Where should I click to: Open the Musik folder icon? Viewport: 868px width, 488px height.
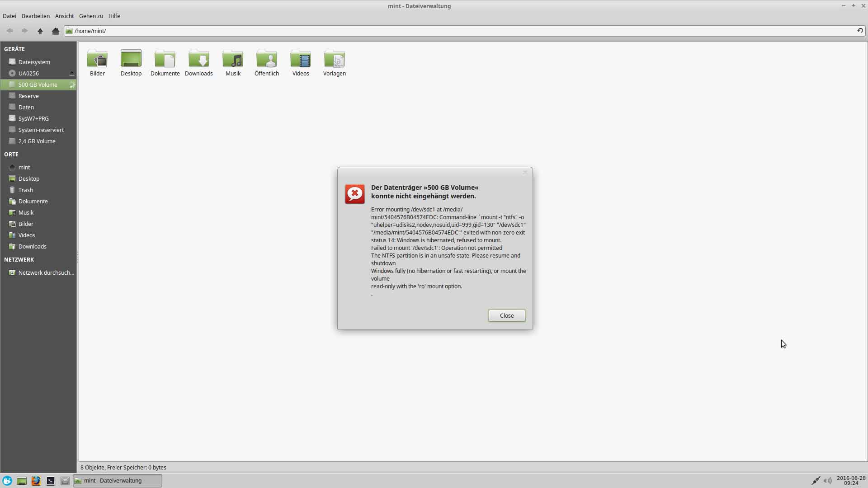click(233, 59)
